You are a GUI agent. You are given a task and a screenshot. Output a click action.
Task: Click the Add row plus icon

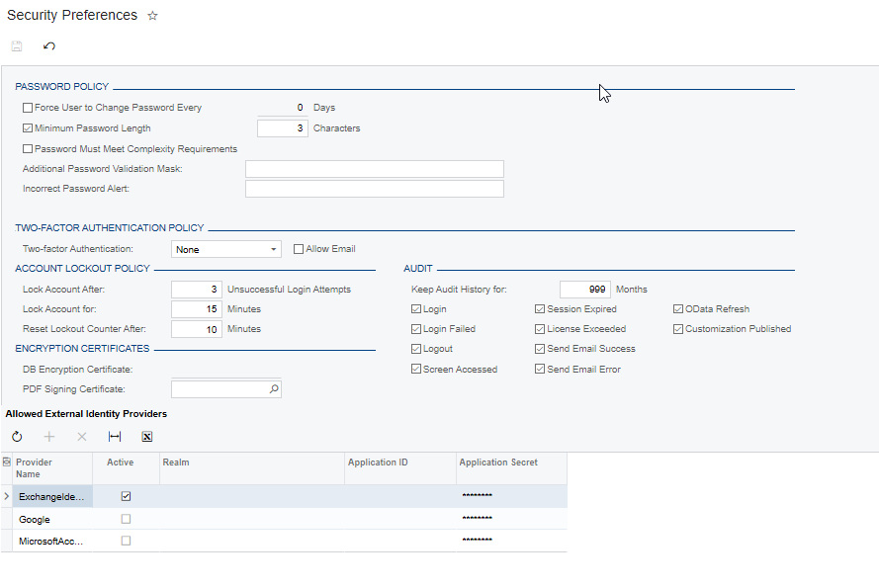tap(48, 436)
